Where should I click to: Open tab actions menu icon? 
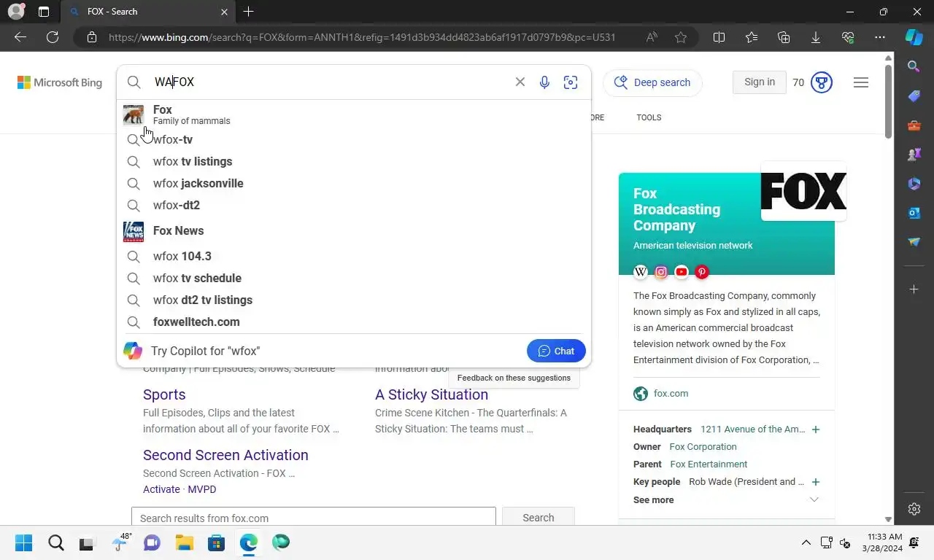point(44,12)
